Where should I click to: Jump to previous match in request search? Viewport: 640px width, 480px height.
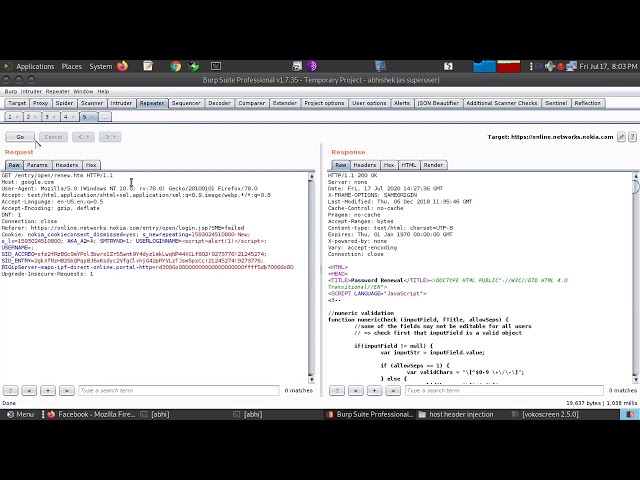[29, 391]
